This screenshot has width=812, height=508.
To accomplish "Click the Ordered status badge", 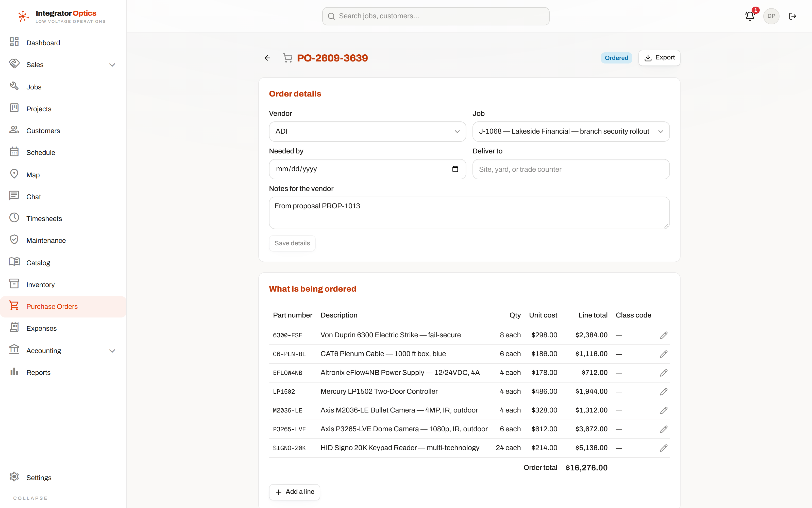I will pos(616,58).
